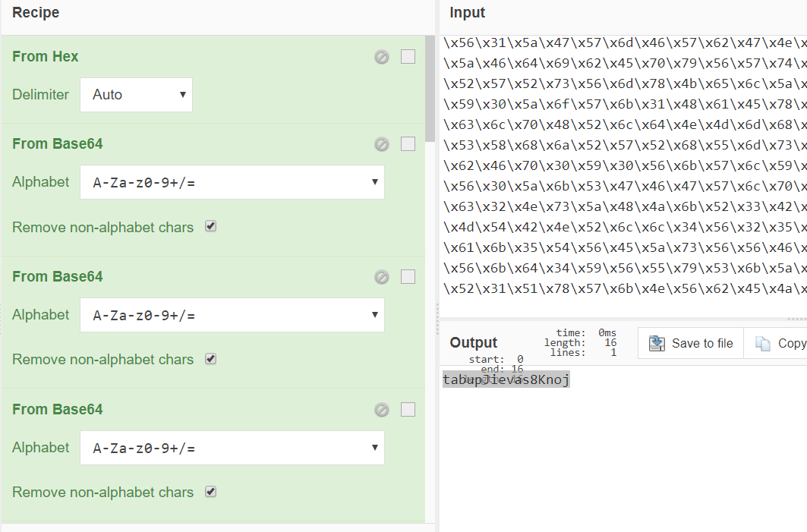Set breakpoint on first From Base64
Screen dimensions: 807x532
(x=408, y=144)
